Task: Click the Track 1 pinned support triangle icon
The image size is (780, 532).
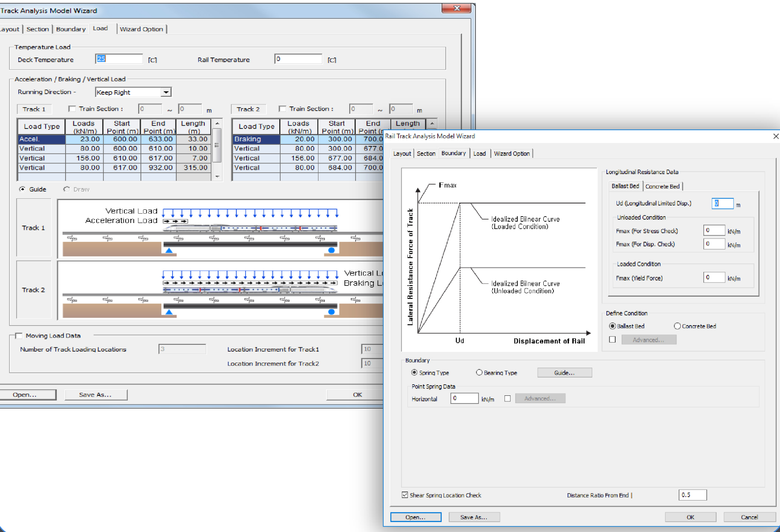Action: point(169,251)
